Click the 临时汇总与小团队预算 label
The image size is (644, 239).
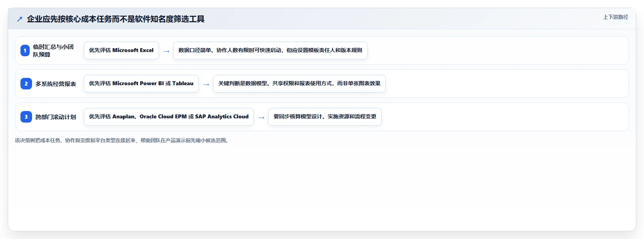point(53,50)
